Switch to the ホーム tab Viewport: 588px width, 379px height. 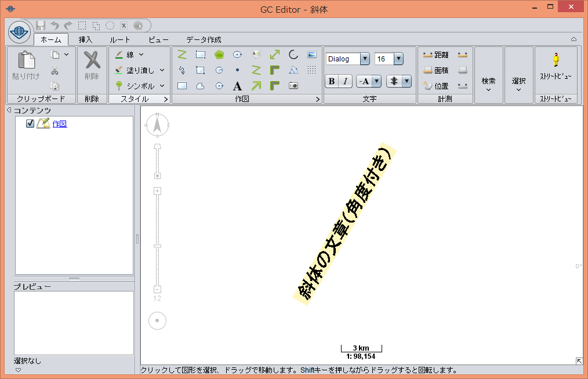click(51, 39)
